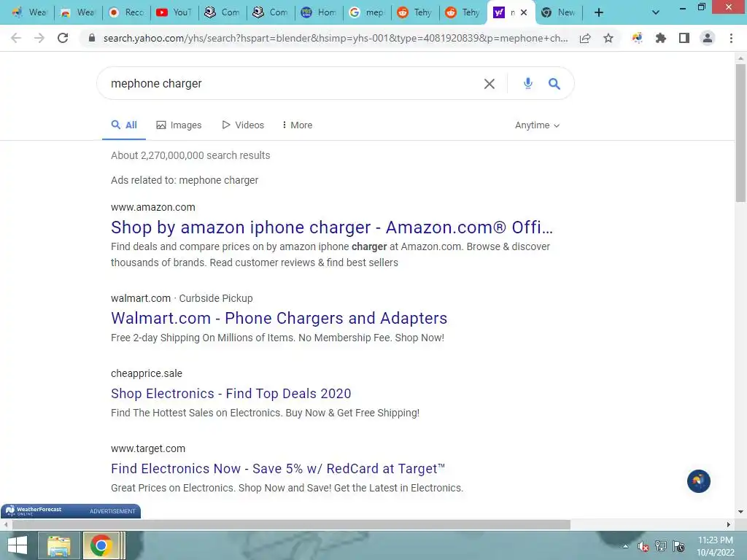Open the Extensions puzzle icon

coord(660,38)
